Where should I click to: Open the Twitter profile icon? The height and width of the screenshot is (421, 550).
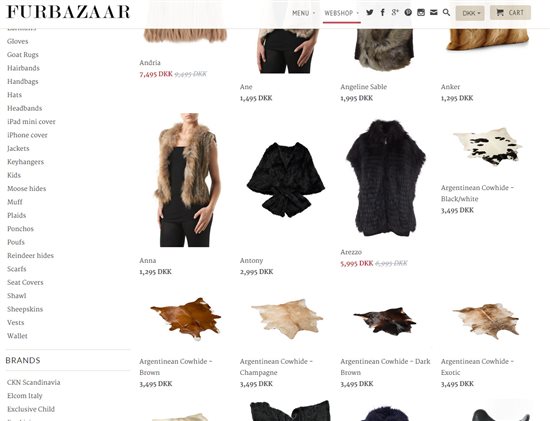click(370, 13)
